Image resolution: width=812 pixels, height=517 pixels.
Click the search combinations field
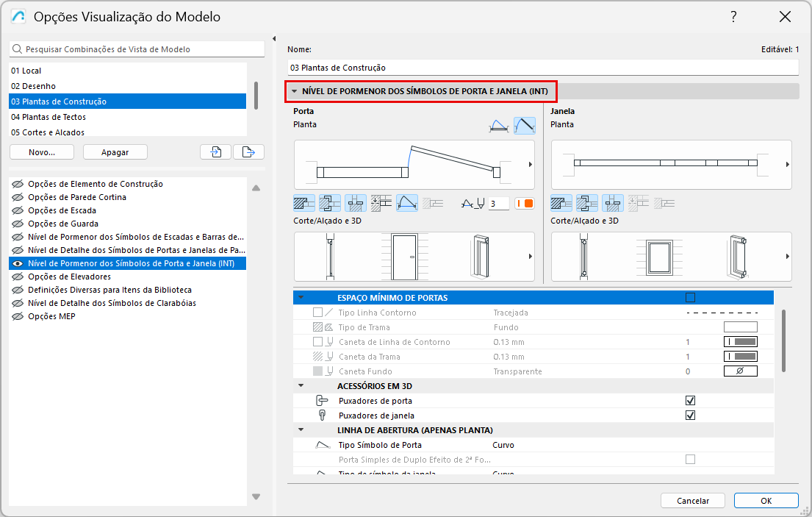137,49
